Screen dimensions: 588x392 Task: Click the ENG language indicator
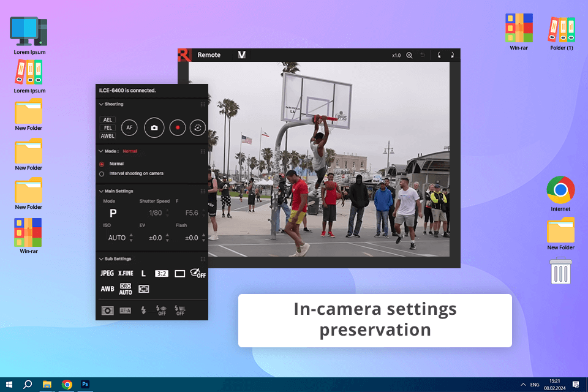535,385
